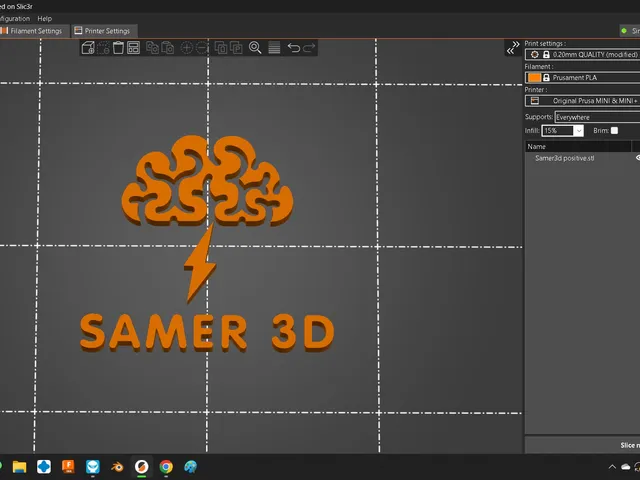Open Blender from the taskbar
The width and height of the screenshot is (640, 480).
click(117, 467)
